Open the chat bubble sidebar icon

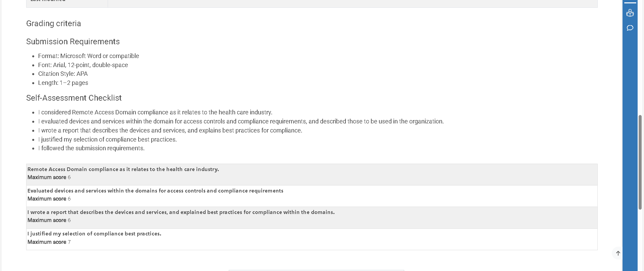pos(630,28)
